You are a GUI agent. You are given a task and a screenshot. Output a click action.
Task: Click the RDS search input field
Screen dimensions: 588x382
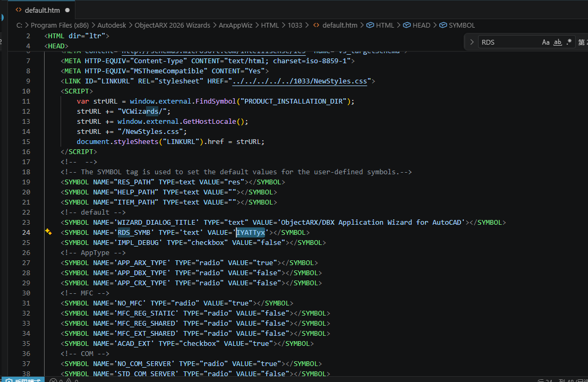(507, 42)
